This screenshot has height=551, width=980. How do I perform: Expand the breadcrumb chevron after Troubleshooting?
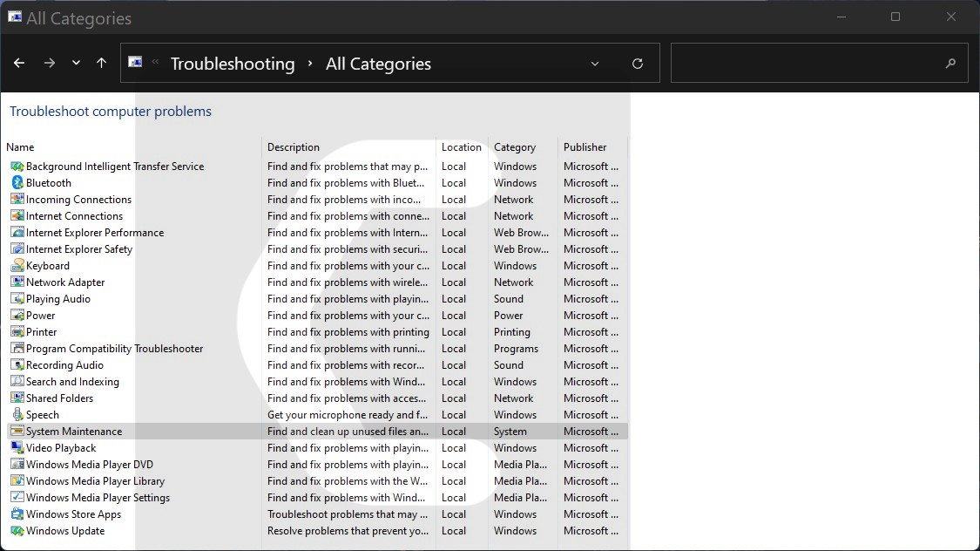point(310,64)
